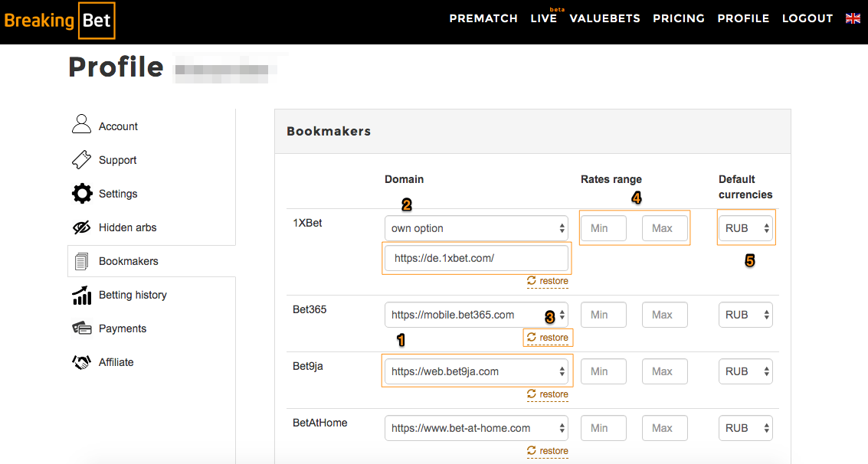This screenshot has width=868, height=464.
Task: Restore the Bet365 domain
Action: [548, 338]
